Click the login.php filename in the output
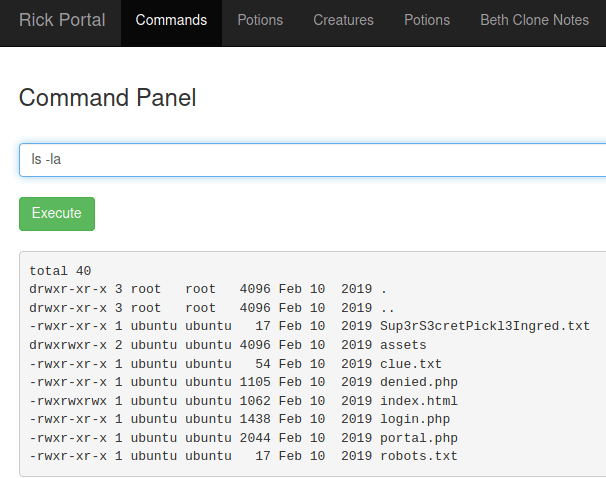606x478 pixels. [415, 419]
